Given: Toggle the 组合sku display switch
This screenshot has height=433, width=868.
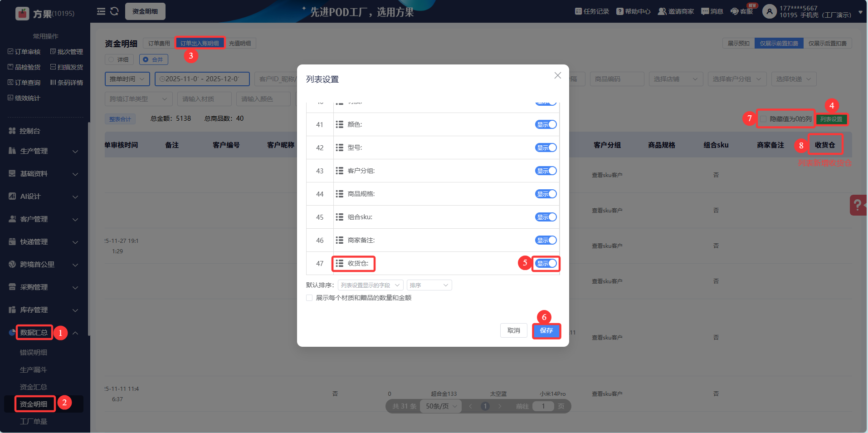Looking at the screenshot, I should click(546, 217).
